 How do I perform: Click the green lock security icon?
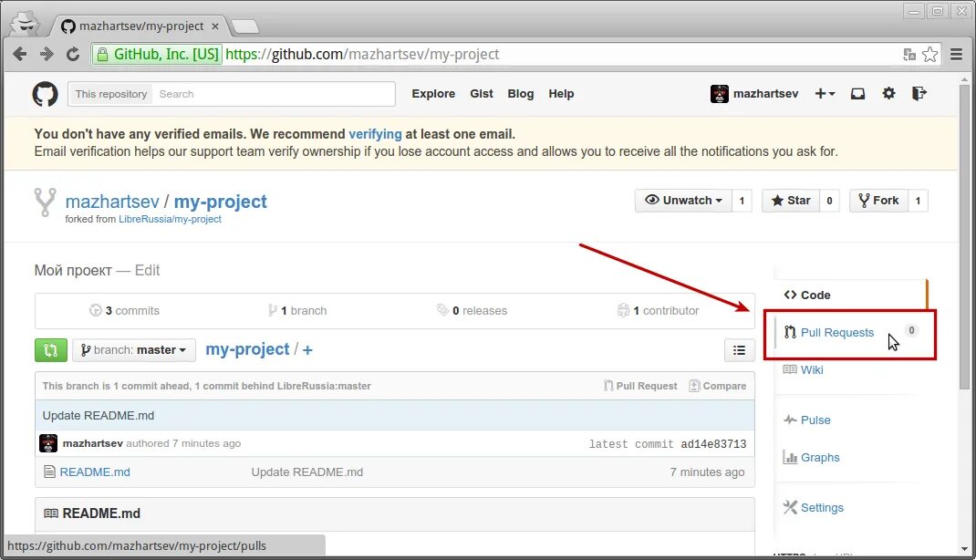[103, 55]
